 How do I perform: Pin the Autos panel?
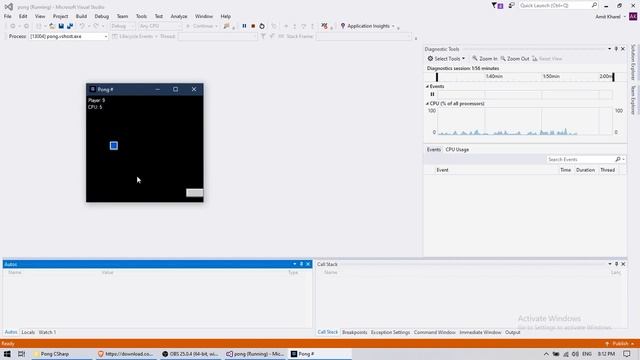[302, 264]
